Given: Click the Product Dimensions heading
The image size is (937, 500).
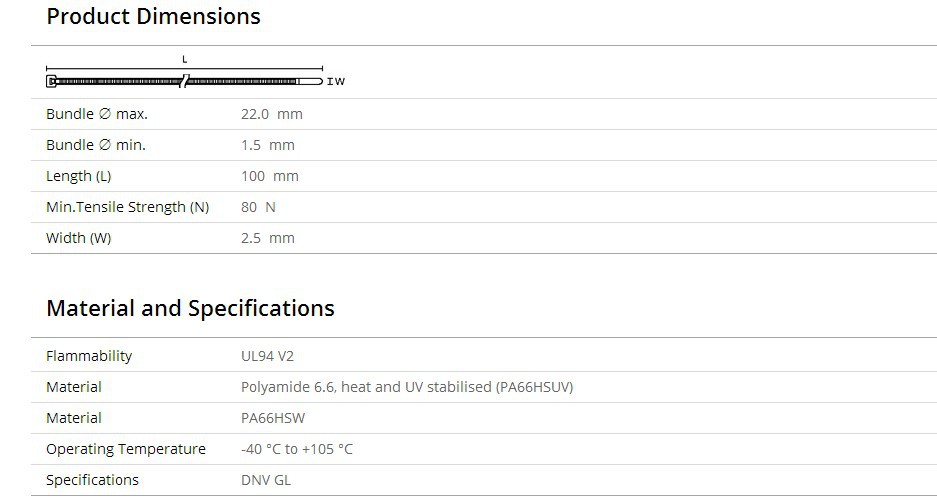Looking at the screenshot, I should [x=153, y=17].
